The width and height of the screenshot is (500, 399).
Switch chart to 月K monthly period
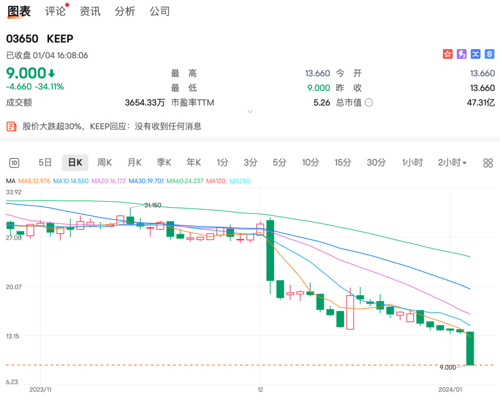[134, 163]
